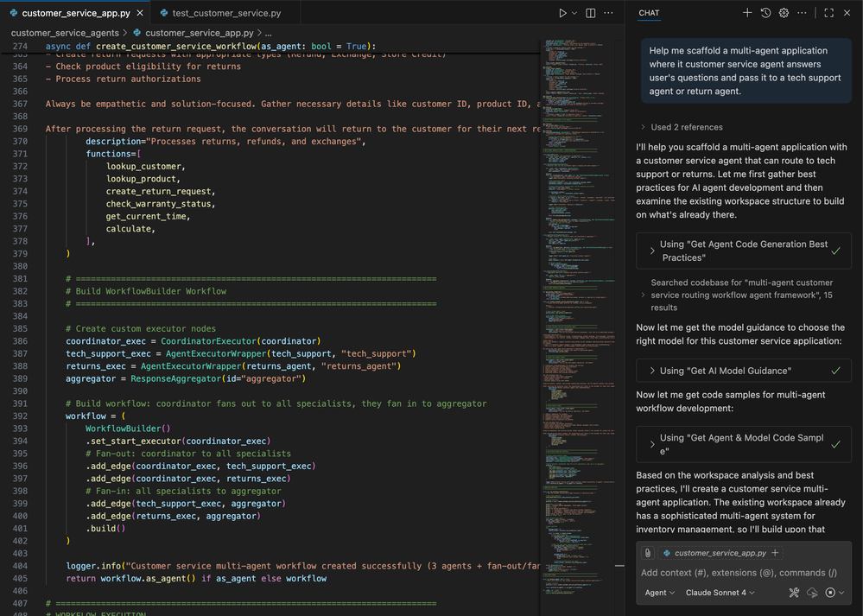Click ResponseAggregator on line 388

click(175, 378)
